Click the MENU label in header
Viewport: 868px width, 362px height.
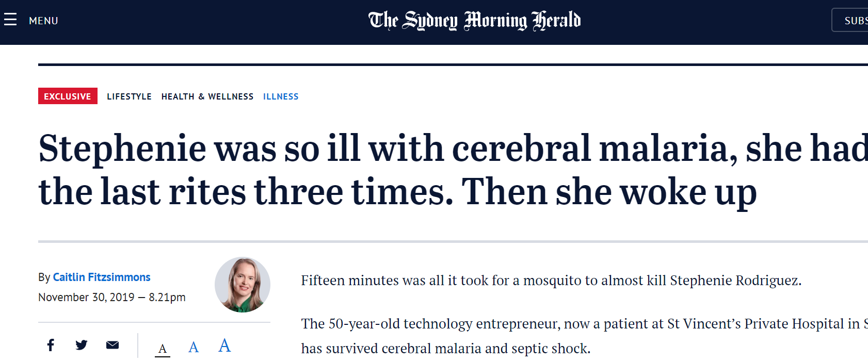pyautogui.click(x=43, y=21)
